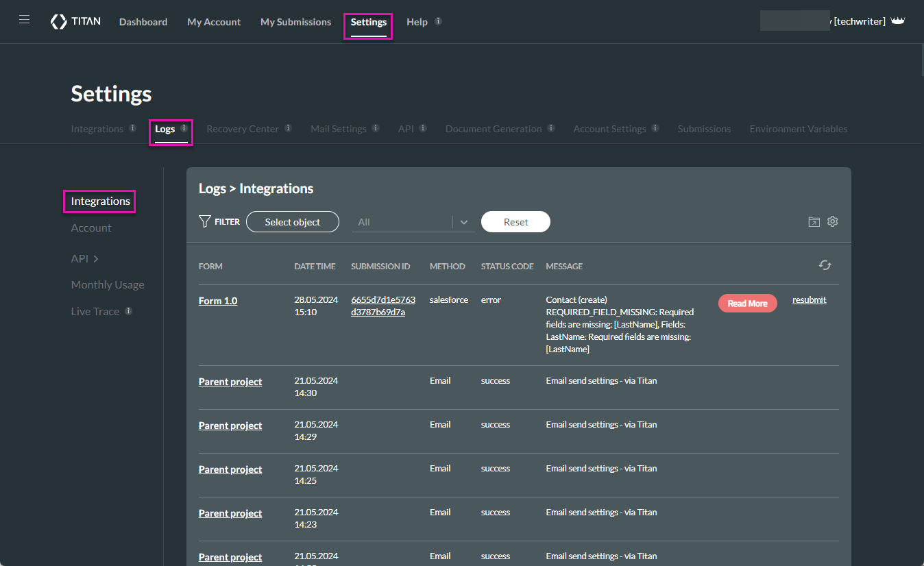Screen dimensions: 924x566
Task: Select Monthly Usage in the sidebar
Action: click(x=107, y=284)
